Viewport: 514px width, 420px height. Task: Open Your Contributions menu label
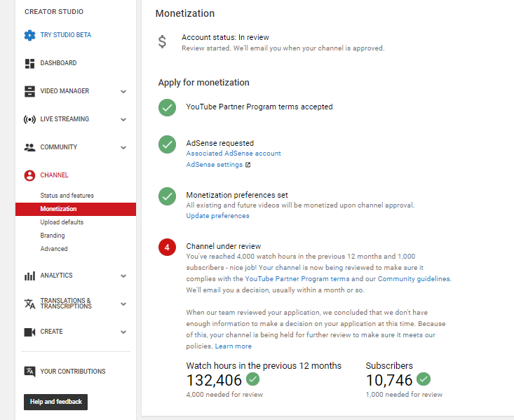(x=73, y=372)
